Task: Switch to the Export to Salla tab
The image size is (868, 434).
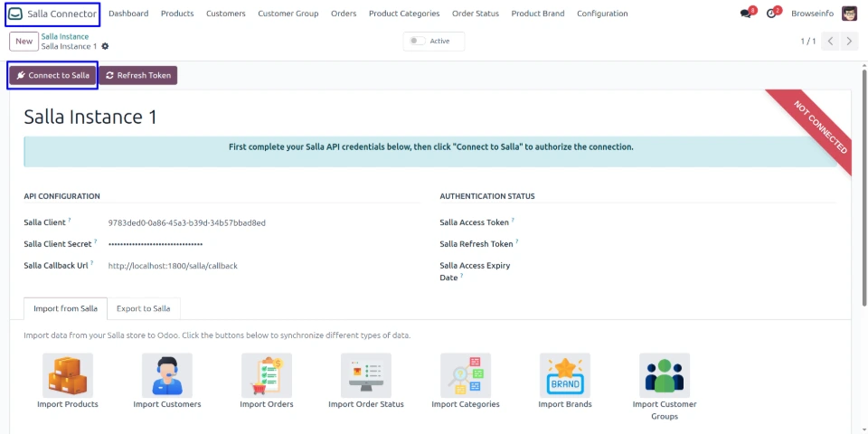Action: [144, 308]
